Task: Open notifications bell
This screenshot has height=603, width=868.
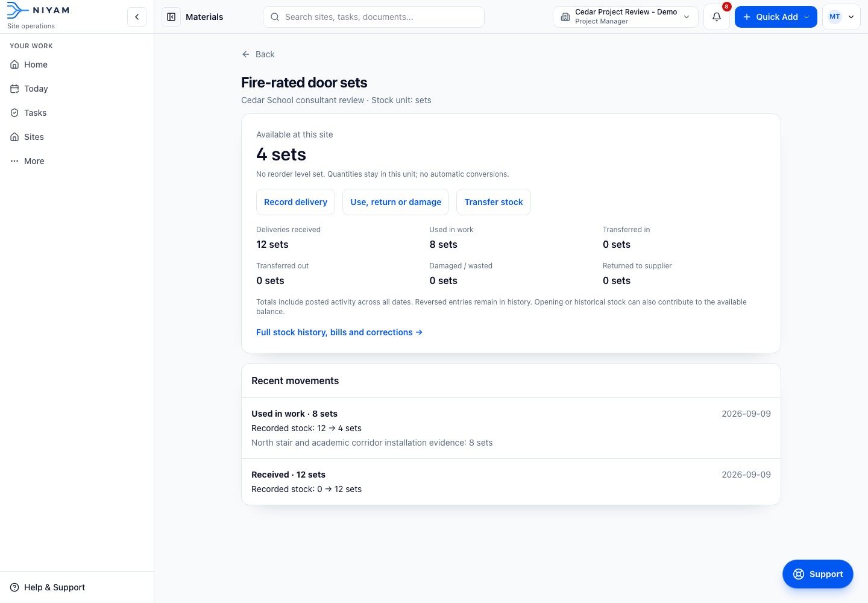Action: (x=717, y=17)
